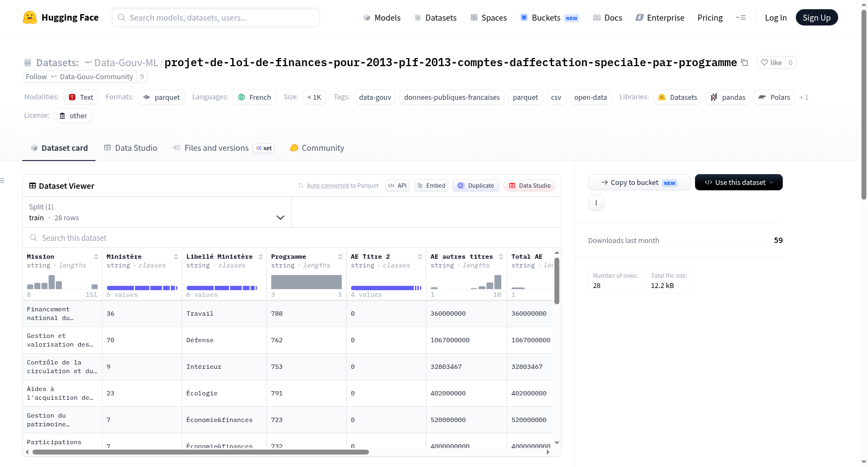Select the <1K size tag

pyautogui.click(x=314, y=97)
